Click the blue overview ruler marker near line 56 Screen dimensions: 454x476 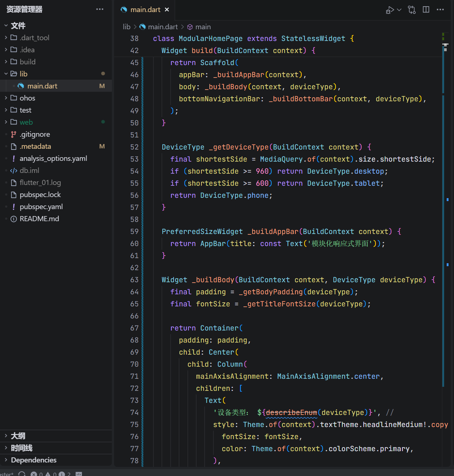(x=447, y=200)
